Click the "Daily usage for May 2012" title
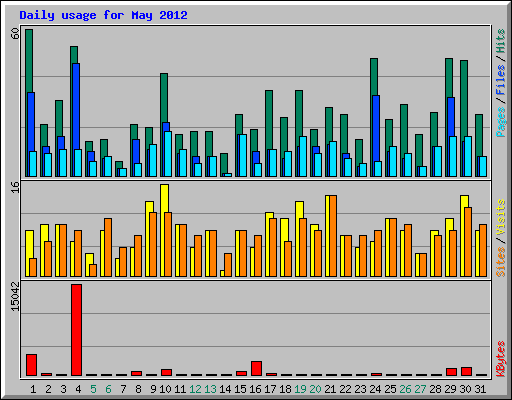This screenshot has width=512, height=400. [103, 15]
